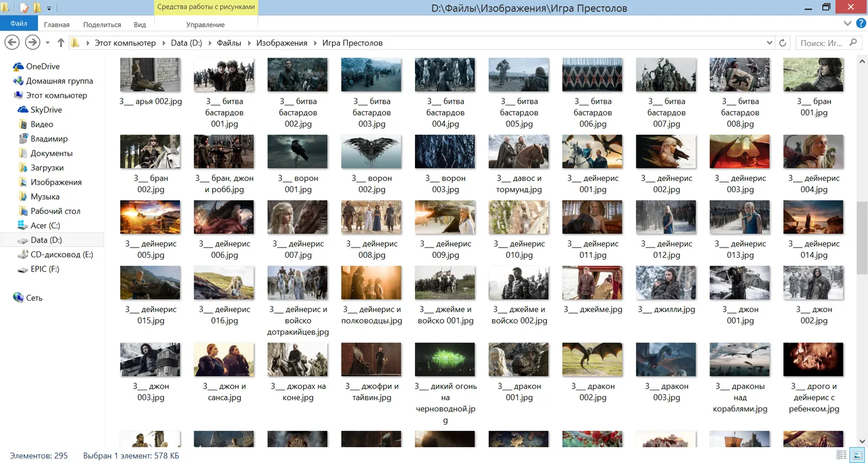Expand the breadcrumb arrow after Изображения

click(315, 43)
